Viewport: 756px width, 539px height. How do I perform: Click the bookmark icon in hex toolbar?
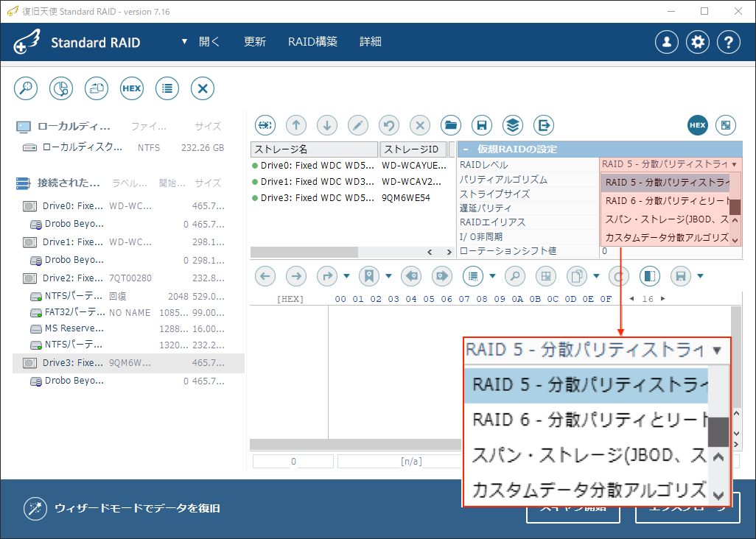click(x=369, y=276)
